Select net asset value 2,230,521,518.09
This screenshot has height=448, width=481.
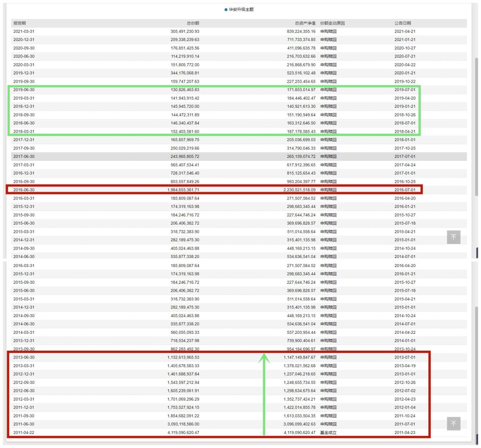pos(300,190)
